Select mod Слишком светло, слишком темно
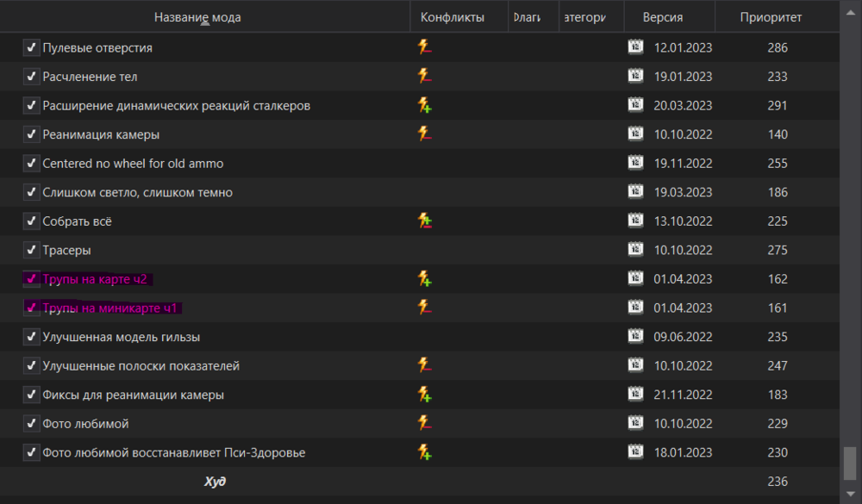 coord(137,192)
